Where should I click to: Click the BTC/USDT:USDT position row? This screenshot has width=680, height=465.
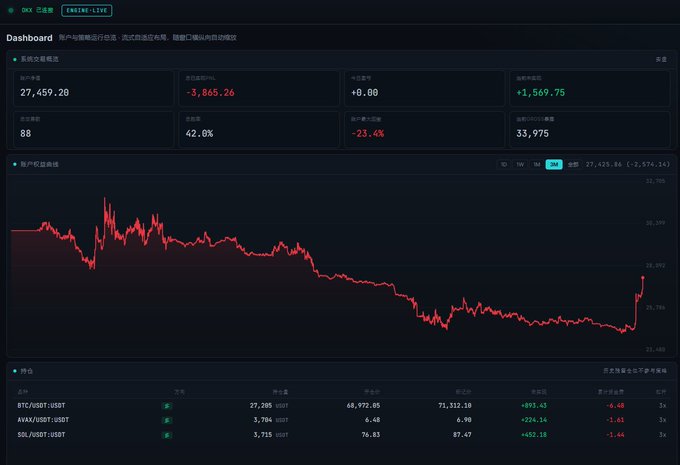click(342, 406)
